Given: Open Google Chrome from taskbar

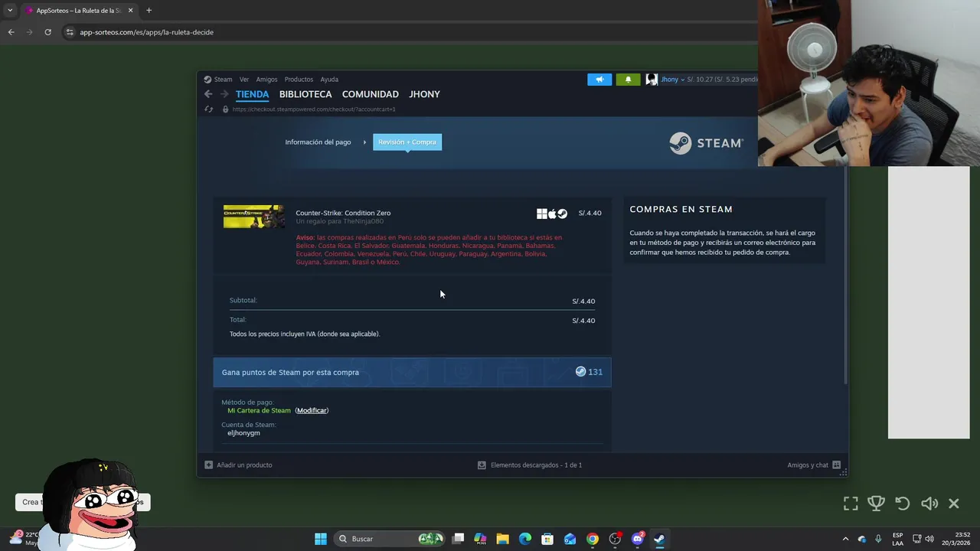Looking at the screenshot, I should (x=593, y=539).
